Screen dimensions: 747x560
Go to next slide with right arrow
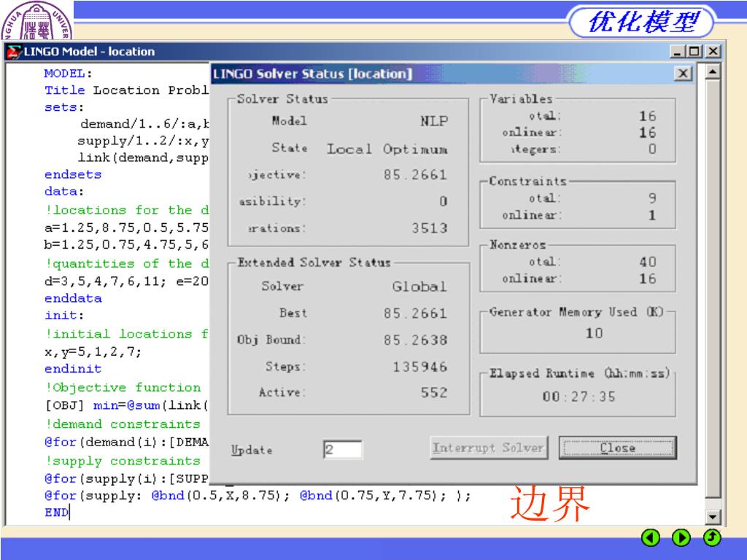(681, 537)
